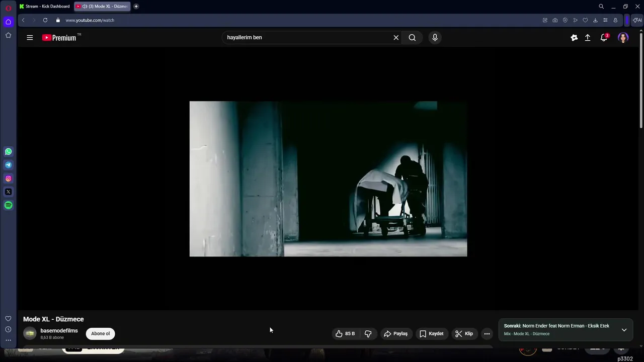Open the YouTube hamburger guide menu
The width and height of the screenshot is (644, 362).
click(x=30, y=37)
